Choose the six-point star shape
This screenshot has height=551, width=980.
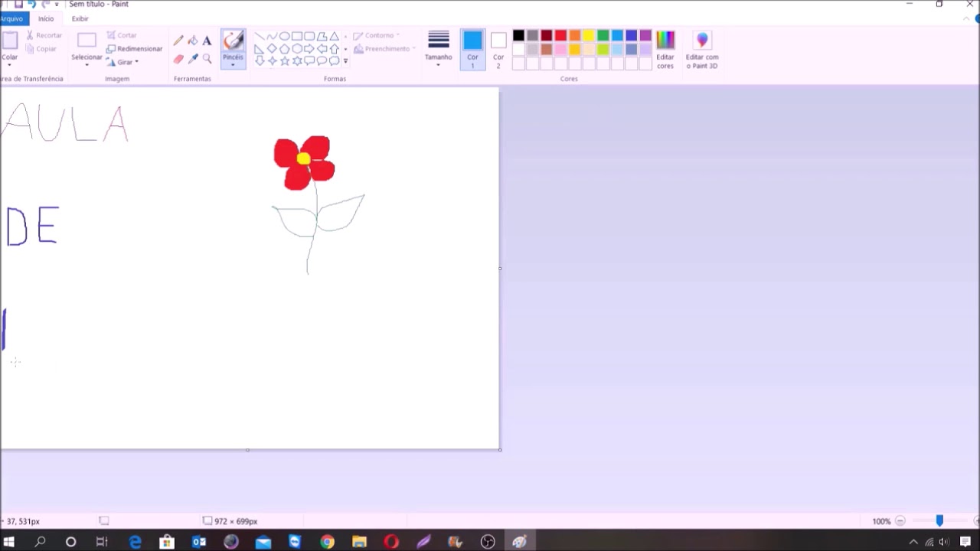click(297, 60)
